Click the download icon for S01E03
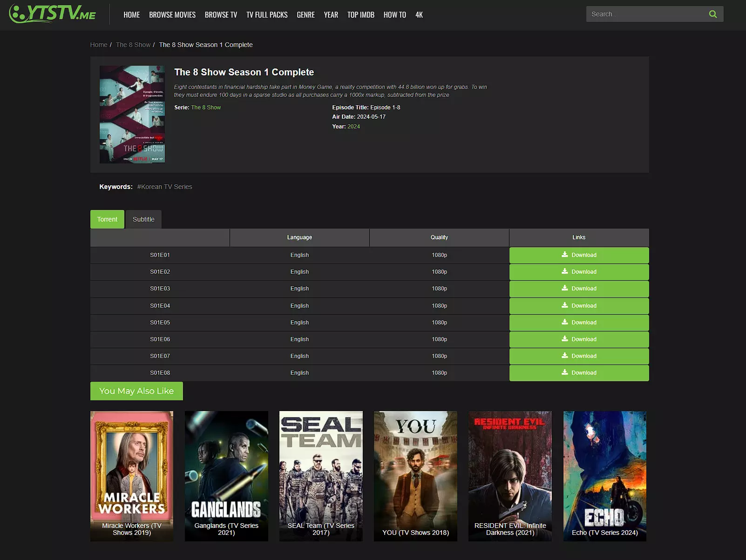This screenshot has width=746, height=560. 564,288
